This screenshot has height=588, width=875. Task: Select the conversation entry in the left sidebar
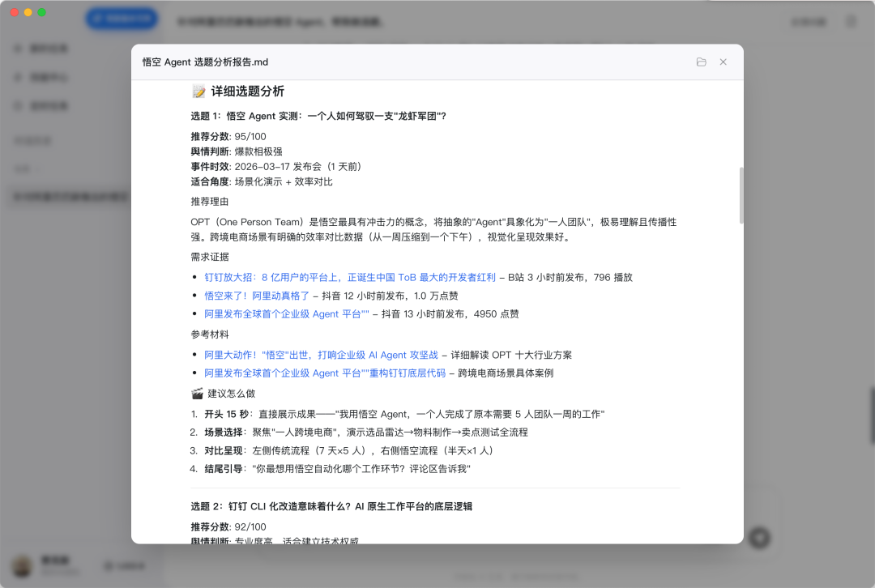(x=65, y=197)
